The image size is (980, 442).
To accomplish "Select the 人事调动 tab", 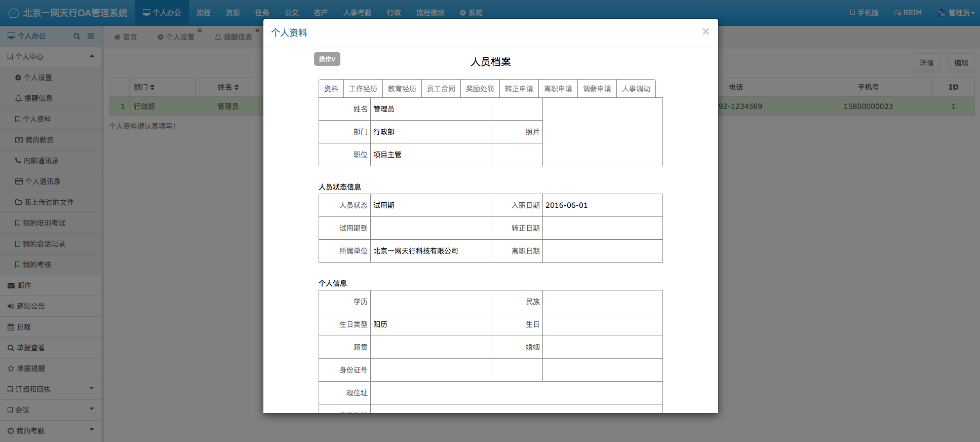I will 636,89.
